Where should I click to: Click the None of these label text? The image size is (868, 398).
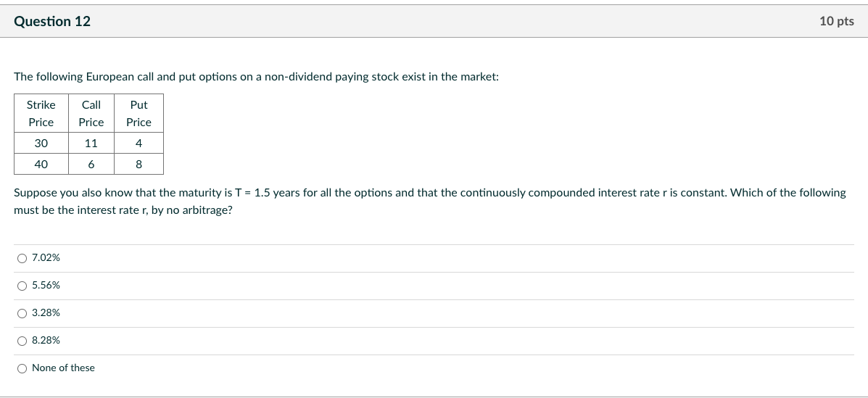coord(63,368)
